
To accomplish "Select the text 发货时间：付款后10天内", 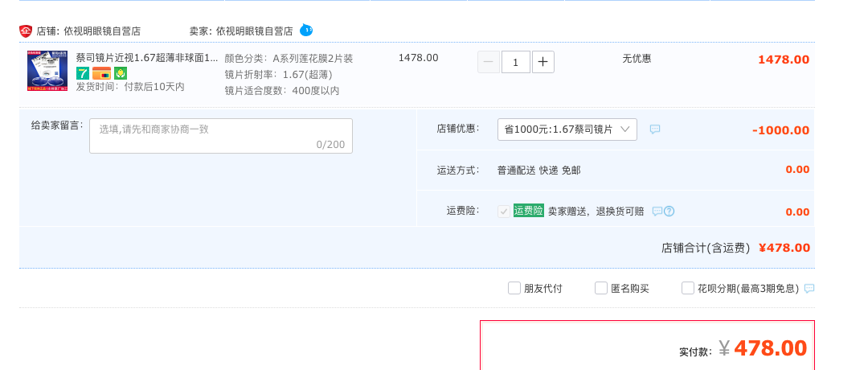I will pos(130,87).
